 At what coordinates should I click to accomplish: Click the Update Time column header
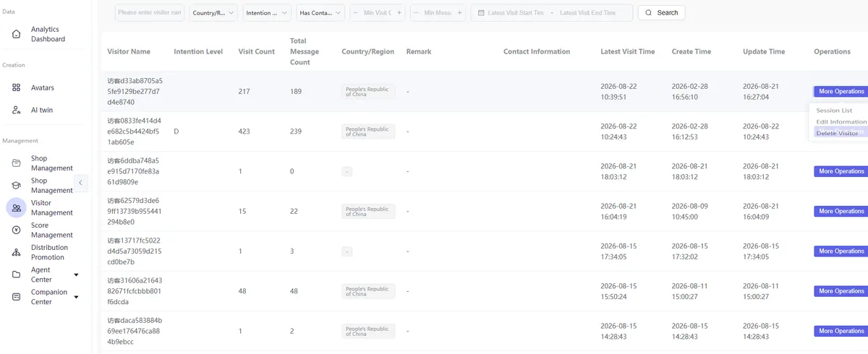click(x=764, y=52)
